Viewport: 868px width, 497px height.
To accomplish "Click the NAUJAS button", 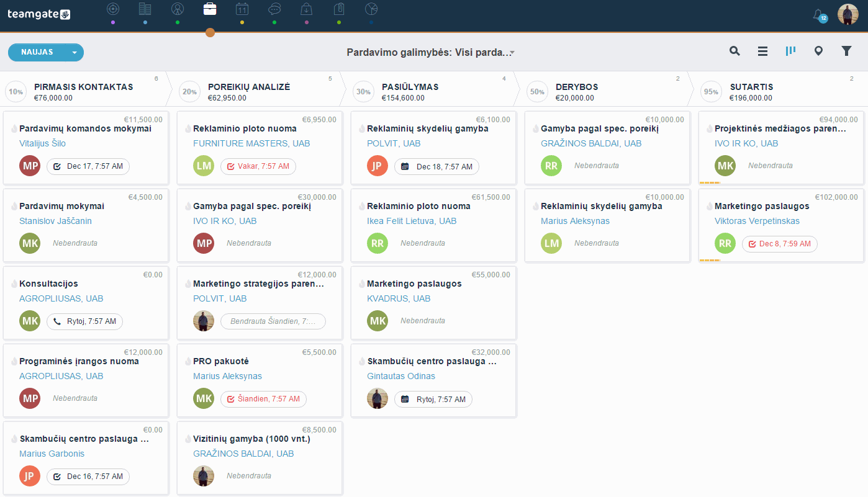I will pos(37,53).
